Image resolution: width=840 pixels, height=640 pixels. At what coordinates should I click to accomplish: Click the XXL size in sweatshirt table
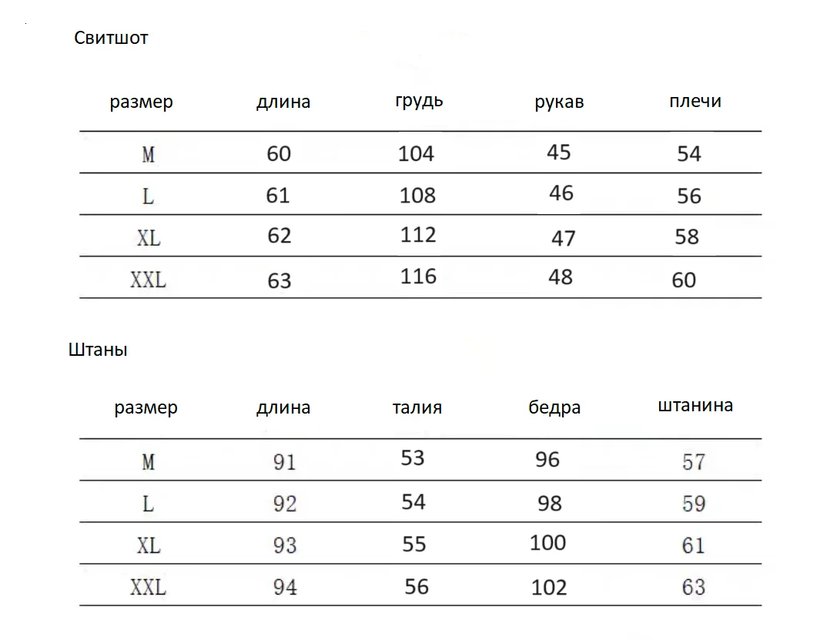(x=148, y=280)
